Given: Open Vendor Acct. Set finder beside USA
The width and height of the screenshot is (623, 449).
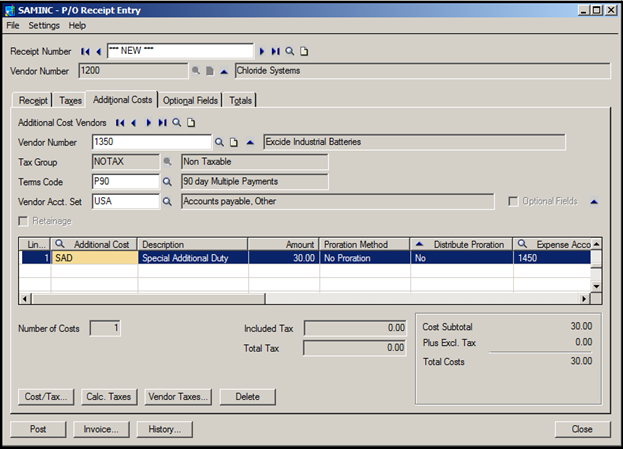Looking at the screenshot, I should (168, 202).
